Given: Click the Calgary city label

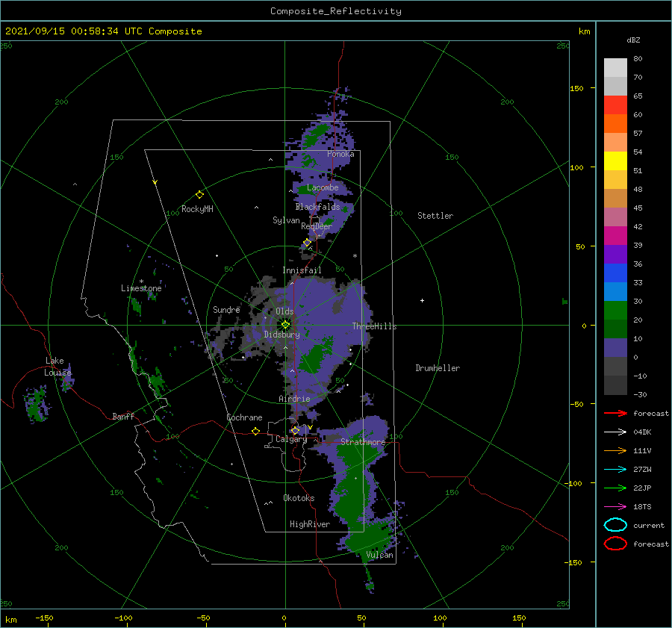Looking at the screenshot, I should pos(291,439).
